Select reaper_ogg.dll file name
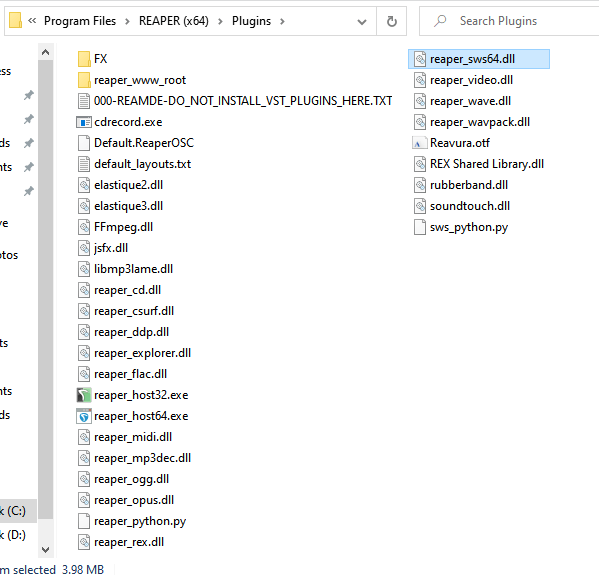The height and width of the screenshot is (580, 599). (x=131, y=479)
